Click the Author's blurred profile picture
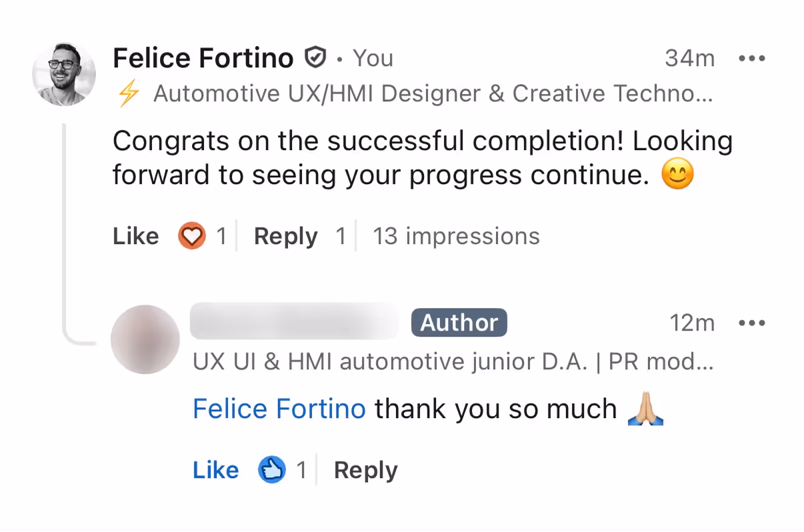 pos(145,339)
